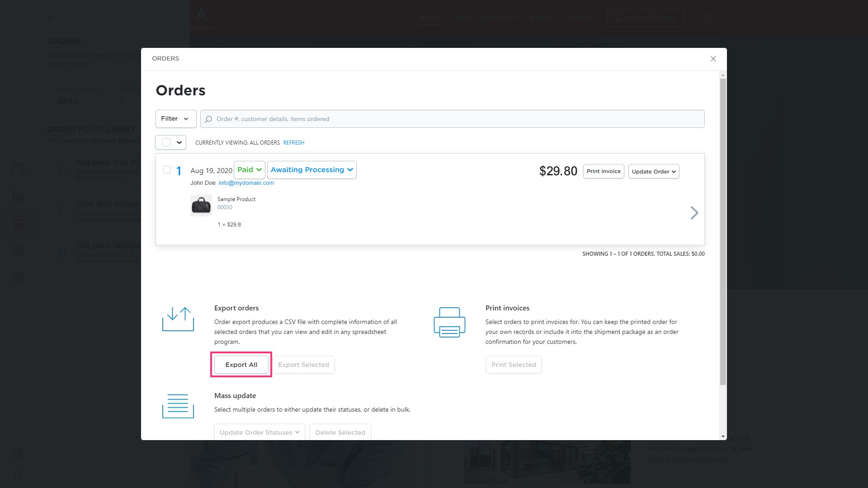Click the scrollbar down arrow
This screenshot has width=868, height=488.
(x=723, y=436)
